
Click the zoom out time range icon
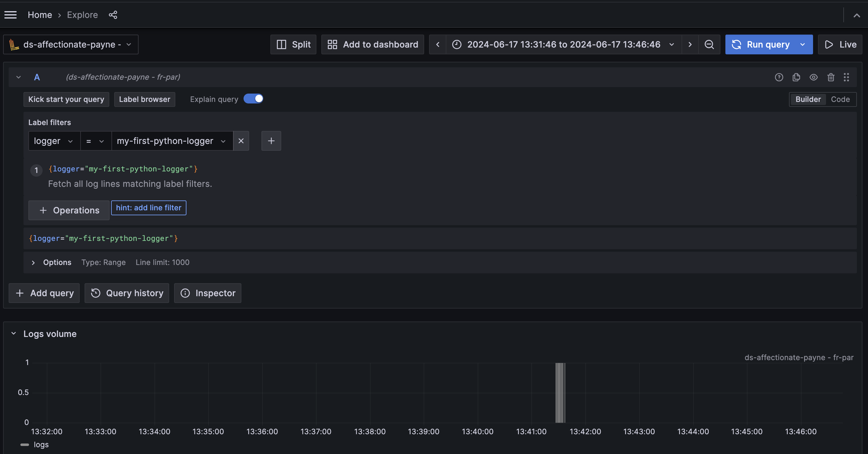click(709, 44)
